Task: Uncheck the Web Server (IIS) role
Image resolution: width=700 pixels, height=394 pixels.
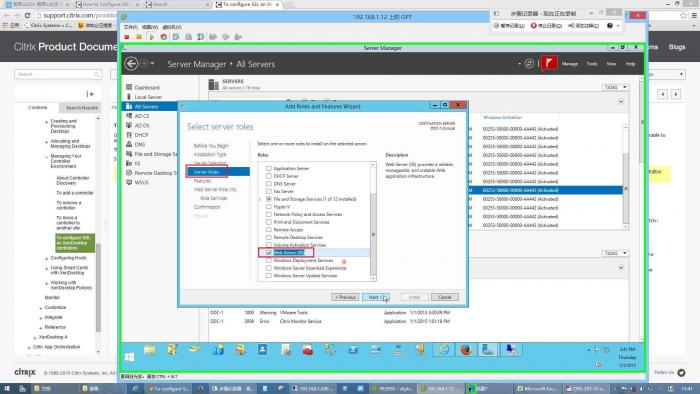Action: click(x=269, y=253)
